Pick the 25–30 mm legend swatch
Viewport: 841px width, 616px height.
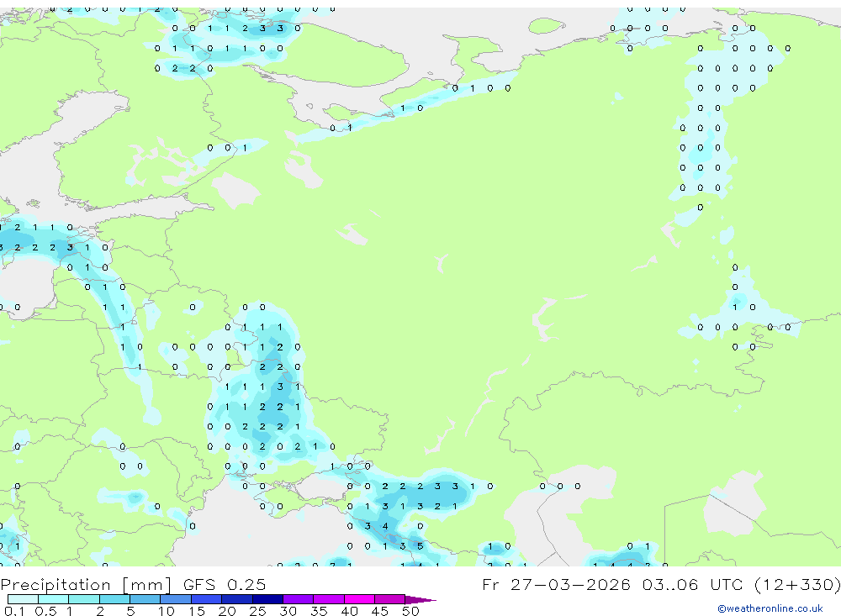point(267,599)
